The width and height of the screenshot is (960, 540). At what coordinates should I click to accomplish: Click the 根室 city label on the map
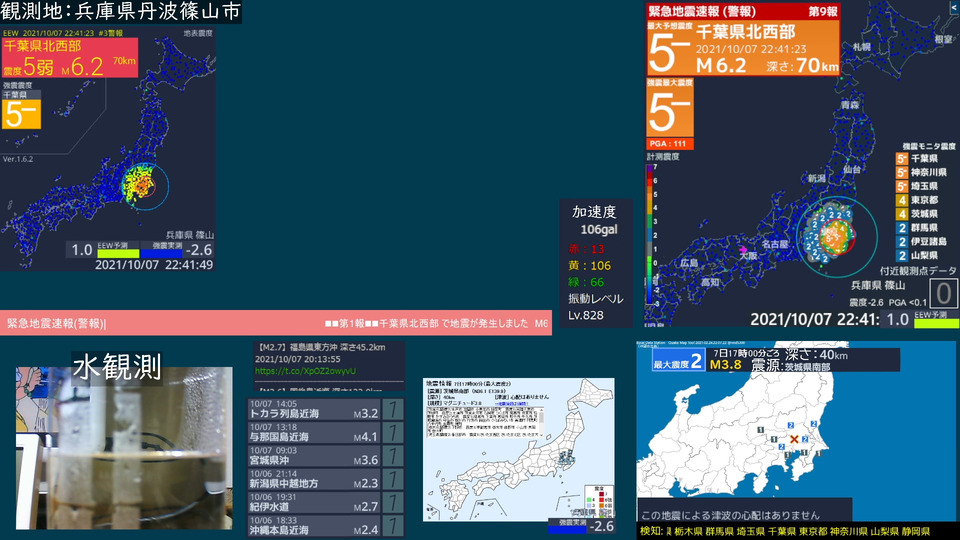(943, 39)
